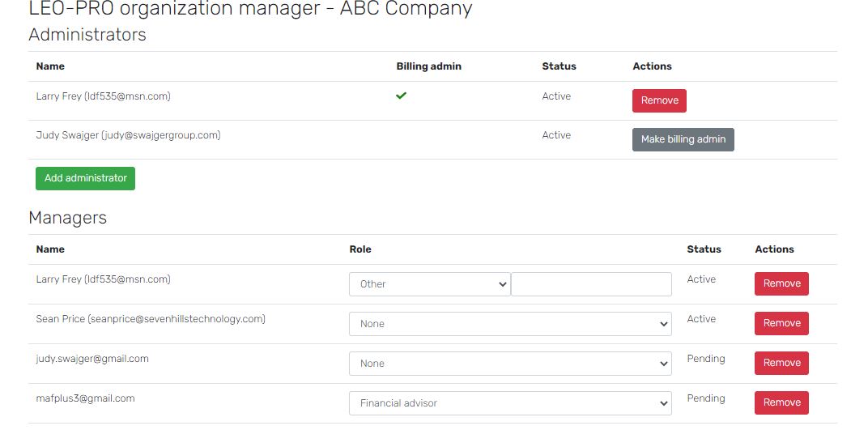This screenshot has width=868, height=430.
Task: Click the Managers Actions column header
Action: pos(774,249)
